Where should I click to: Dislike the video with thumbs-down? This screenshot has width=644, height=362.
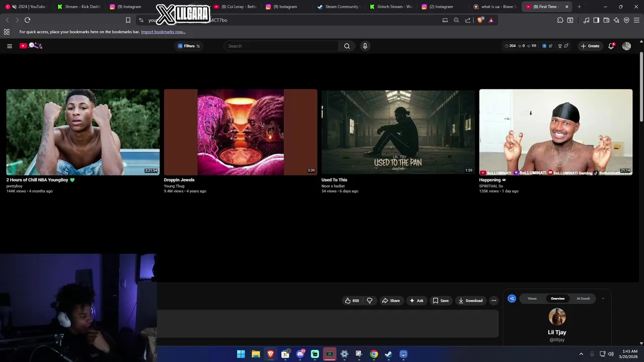370,301
